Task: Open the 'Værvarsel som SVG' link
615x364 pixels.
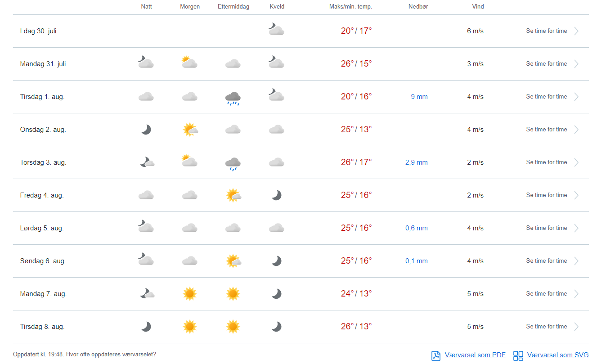Action: click(x=557, y=355)
